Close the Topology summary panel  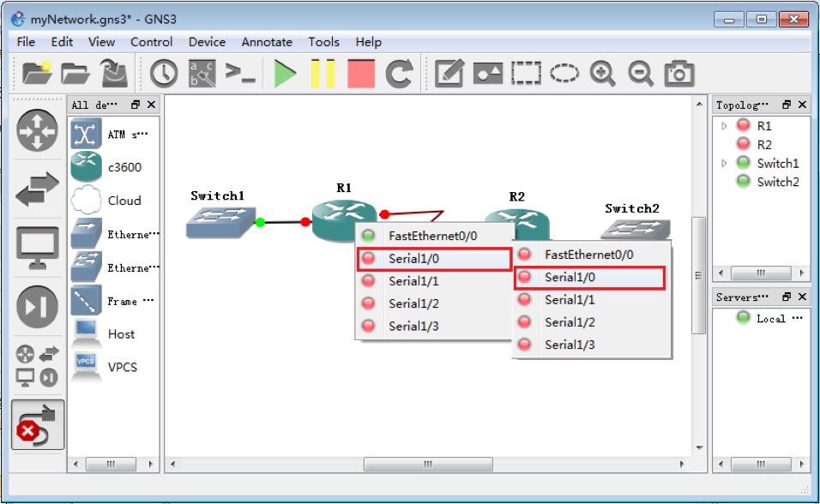pyautogui.click(x=802, y=105)
